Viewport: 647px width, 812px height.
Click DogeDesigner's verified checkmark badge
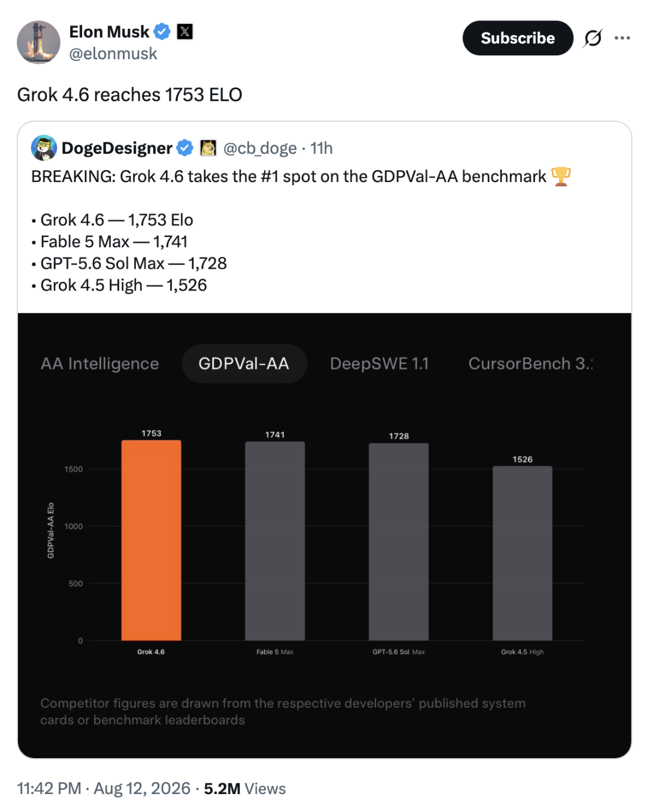(x=185, y=148)
